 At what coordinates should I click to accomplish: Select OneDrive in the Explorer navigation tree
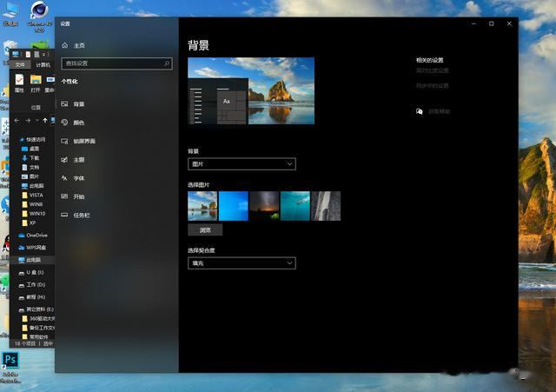pos(36,235)
